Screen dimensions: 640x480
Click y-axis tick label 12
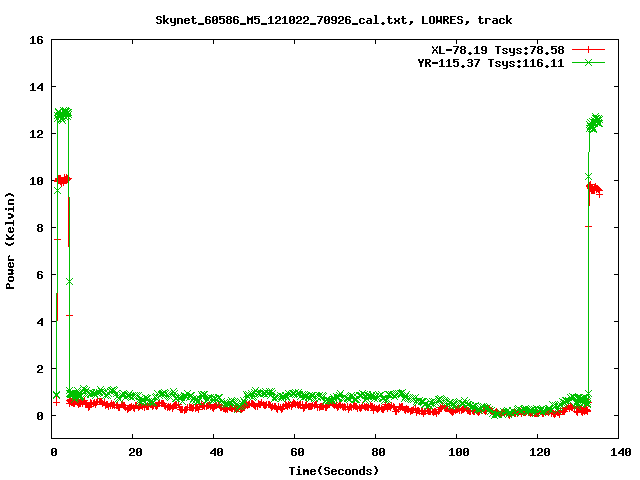point(36,134)
